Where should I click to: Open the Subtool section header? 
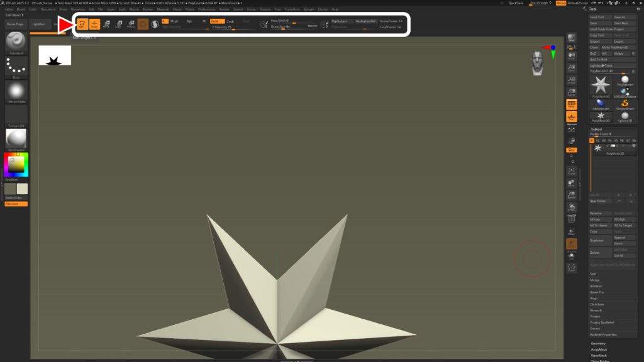pos(596,129)
